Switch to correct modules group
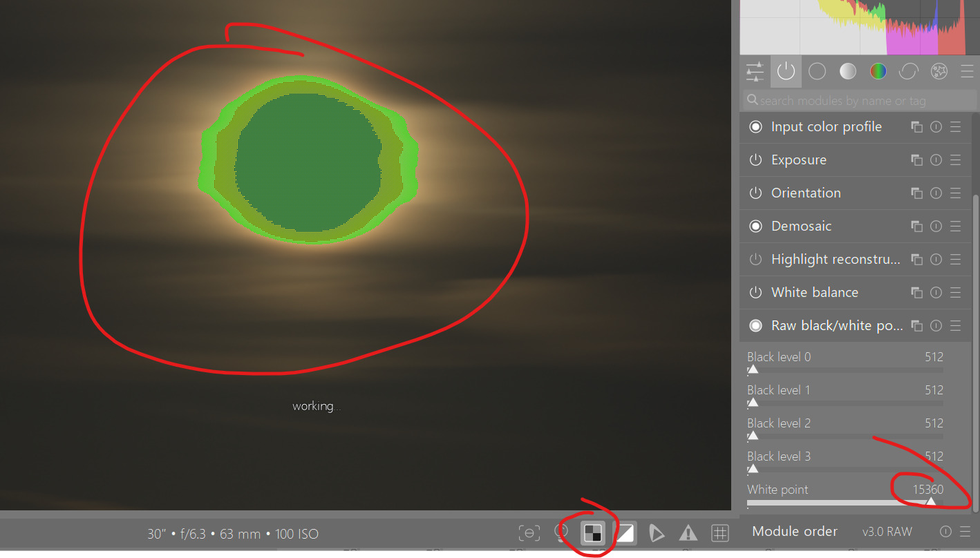 pos(908,71)
